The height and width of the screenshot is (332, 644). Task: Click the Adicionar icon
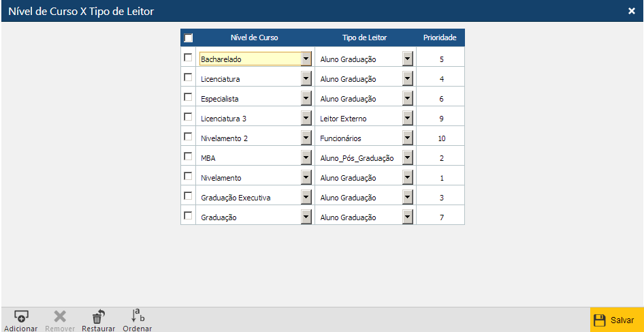point(20,316)
